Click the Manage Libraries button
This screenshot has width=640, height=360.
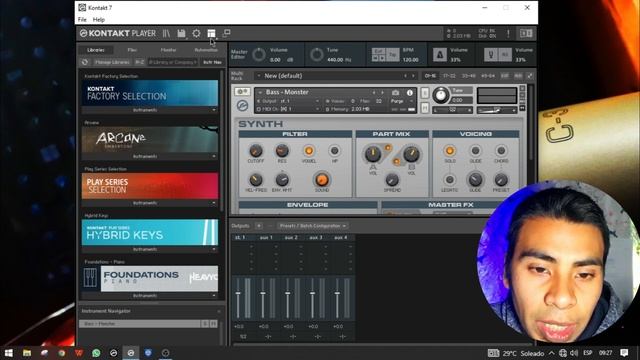pyautogui.click(x=112, y=62)
